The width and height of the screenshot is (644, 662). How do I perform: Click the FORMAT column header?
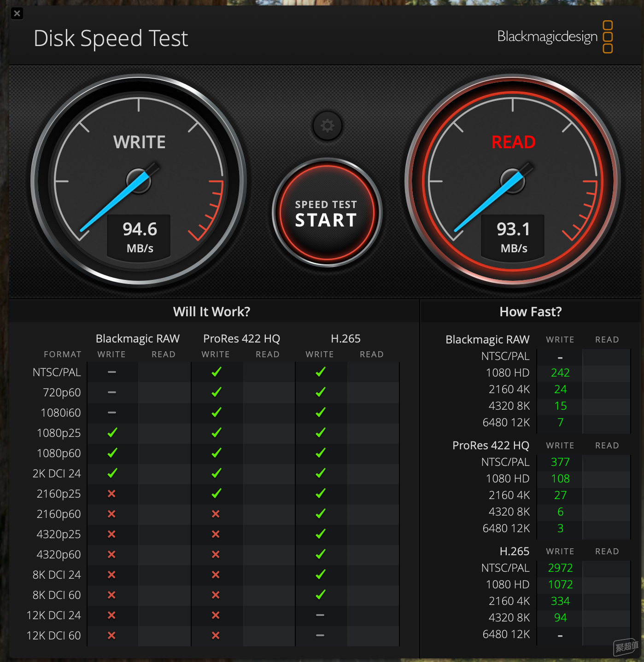coord(63,354)
